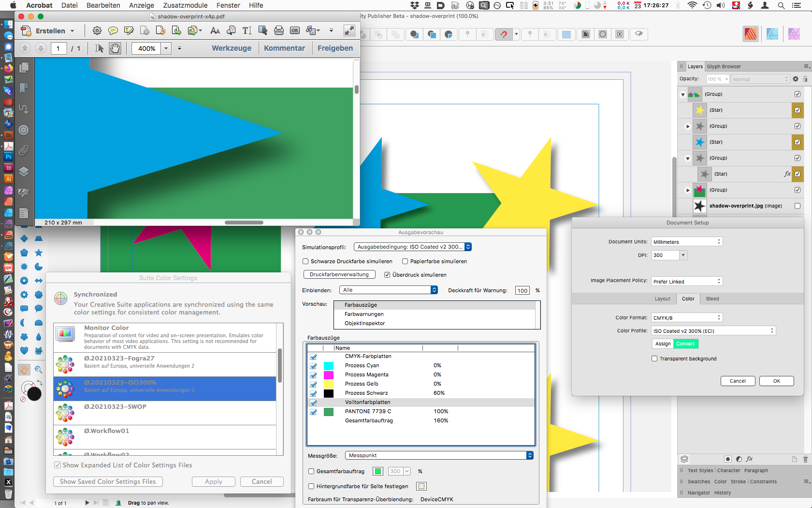Open the Color Format CMYK/8 dropdown
Viewport: 812px width, 508px height.
click(687, 317)
